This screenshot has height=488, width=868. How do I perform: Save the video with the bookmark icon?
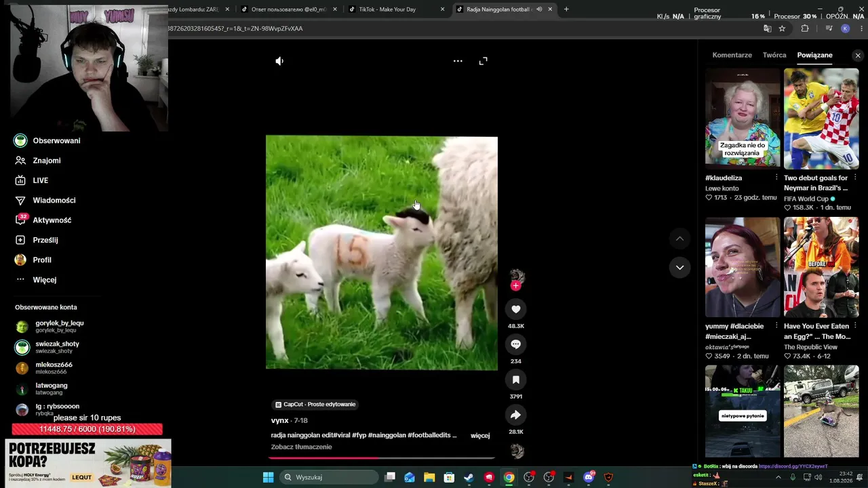pos(515,380)
